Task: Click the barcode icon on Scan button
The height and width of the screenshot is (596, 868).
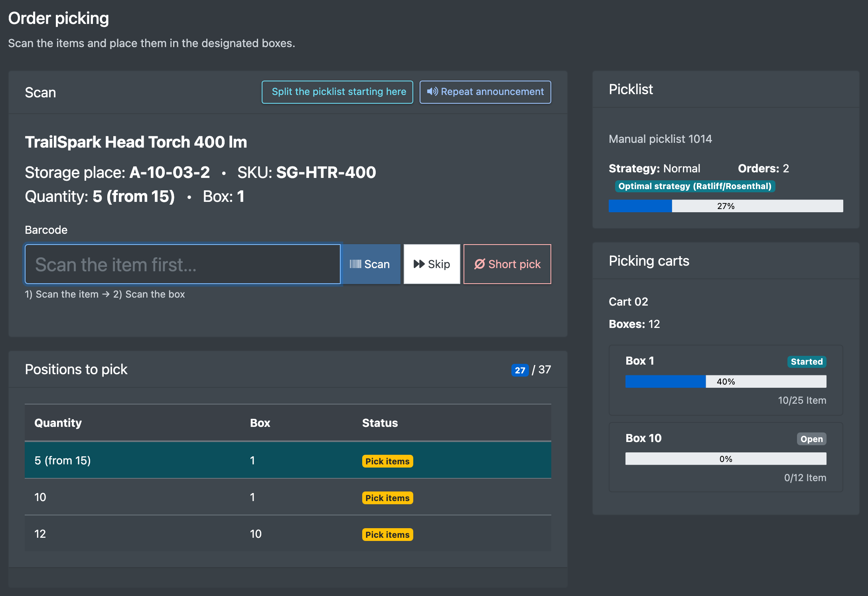Action: 355,264
